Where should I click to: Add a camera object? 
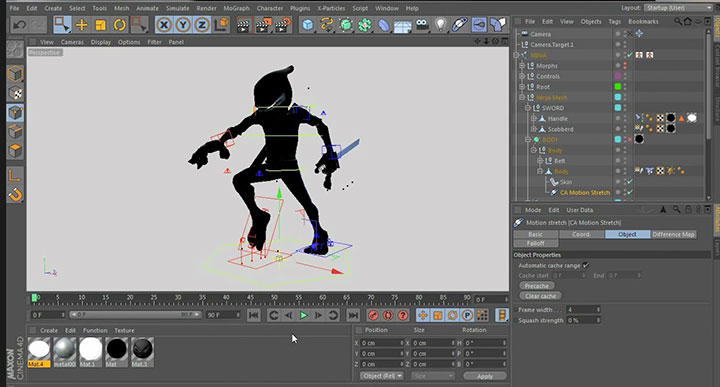422,25
